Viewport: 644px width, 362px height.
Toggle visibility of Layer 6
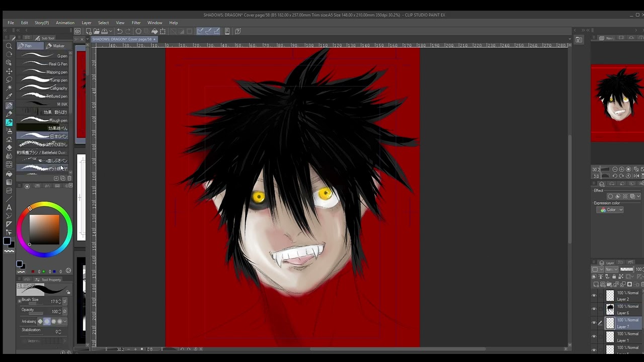(x=594, y=309)
